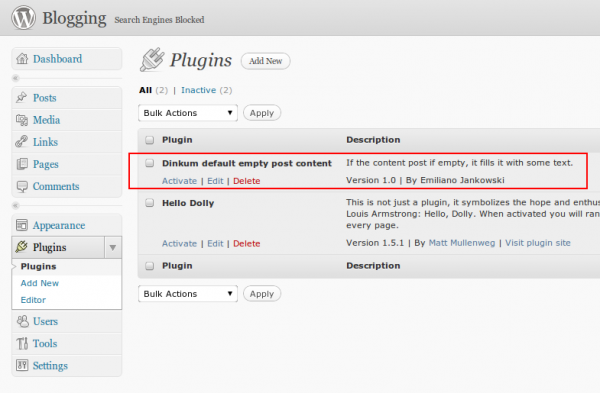Image resolution: width=600 pixels, height=393 pixels.
Task: Select Add New in the Plugins submenu
Action: coord(40,283)
